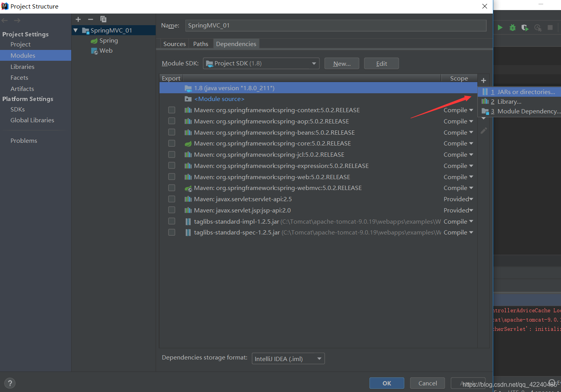The height and width of the screenshot is (392, 561).
Task: Open the Compile scope dropdown for spring-context
Action: [x=459, y=110]
